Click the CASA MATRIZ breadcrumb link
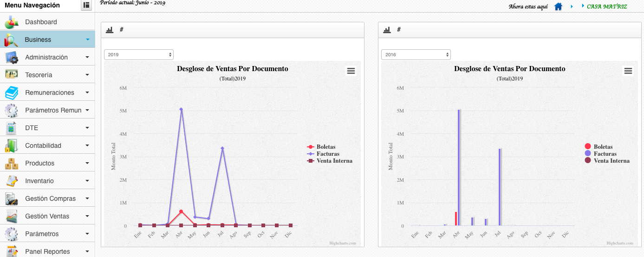This screenshot has width=644, height=257. coord(606,7)
